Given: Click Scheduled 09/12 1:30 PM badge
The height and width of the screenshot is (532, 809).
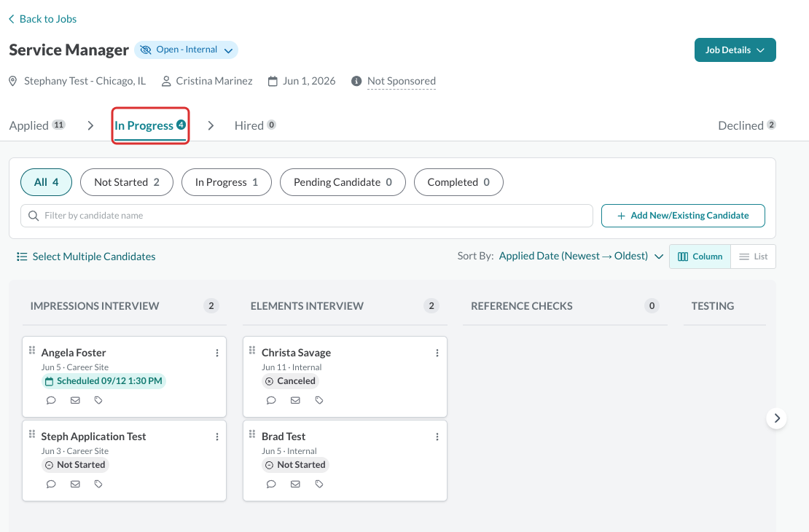Looking at the screenshot, I should coord(103,381).
